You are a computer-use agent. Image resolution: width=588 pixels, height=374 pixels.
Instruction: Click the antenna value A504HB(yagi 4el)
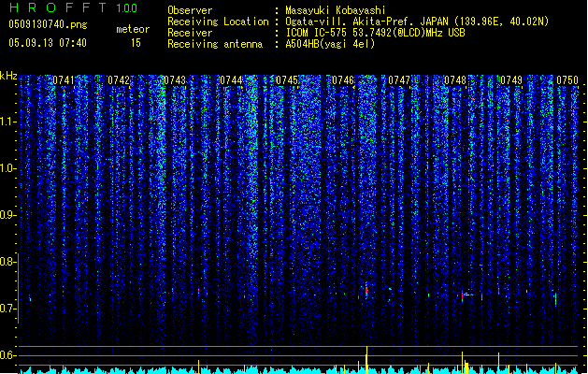pos(330,44)
